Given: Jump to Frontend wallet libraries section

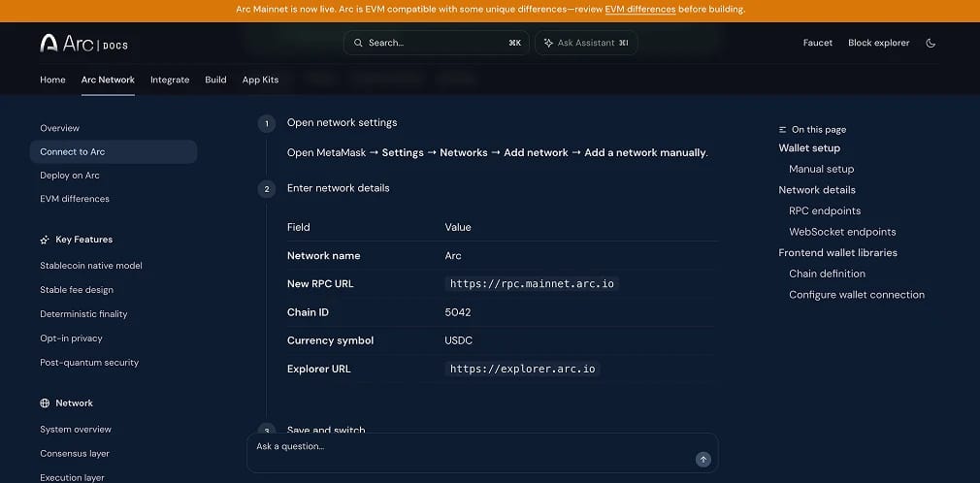Looking at the screenshot, I should coord(837,252).
